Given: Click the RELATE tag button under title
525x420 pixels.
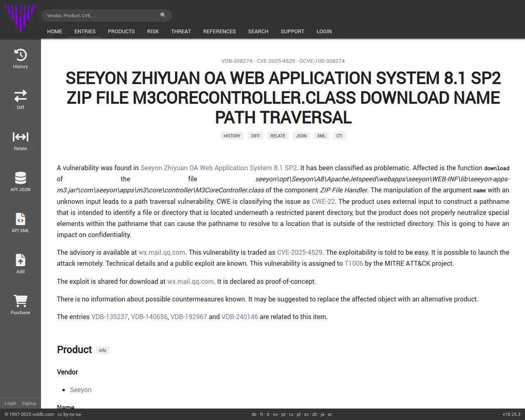Looking at the screenshot, I should [278, 136].
